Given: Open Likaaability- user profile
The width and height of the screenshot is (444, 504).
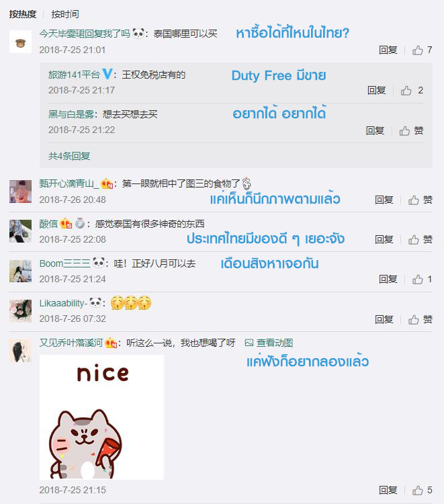Looking at the screenshot, I should tap(63, 303).
